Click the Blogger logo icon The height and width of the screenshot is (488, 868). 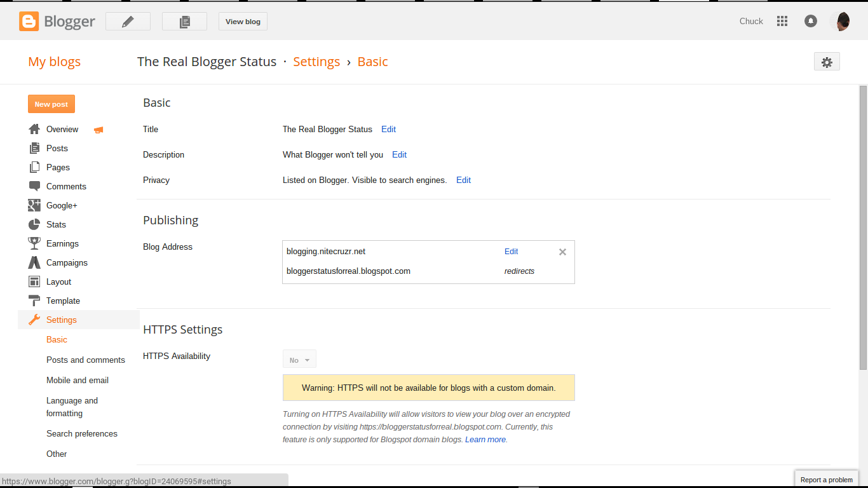tap(29, 22)
